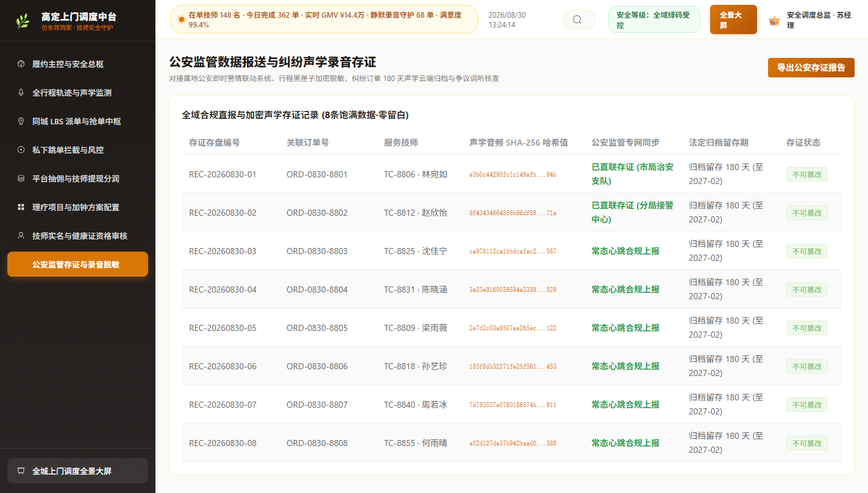The image size is (868, 493).
Task: Click hash value 185f8db32271fe25f561...453
Action: pyautogui.click(x=513, y=367)
